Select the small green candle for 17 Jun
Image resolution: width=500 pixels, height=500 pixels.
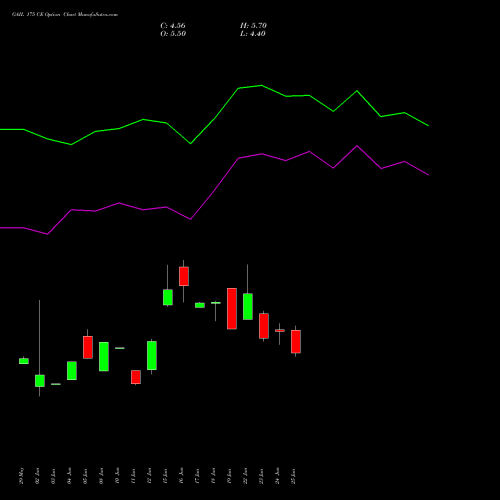pos(200,305)
